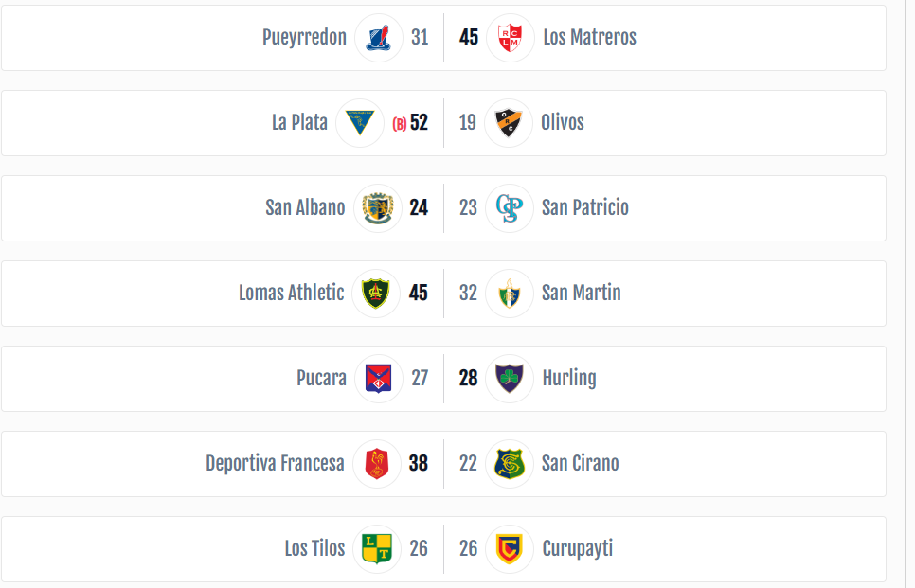Open the San Albano 24 score
This screenshot has height=588, width=915.
click(419, 207)
